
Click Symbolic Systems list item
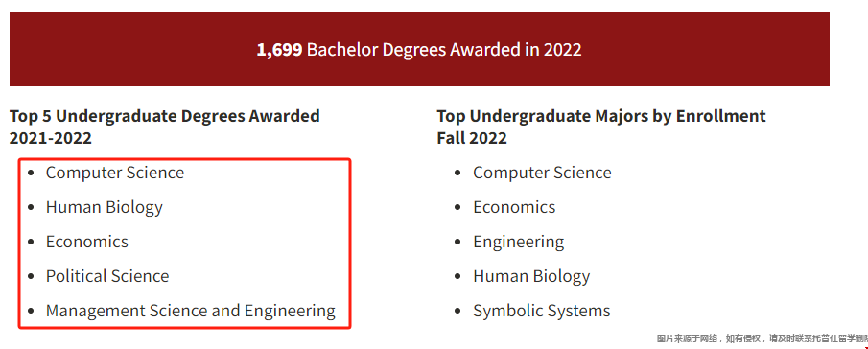coord(541,311)
